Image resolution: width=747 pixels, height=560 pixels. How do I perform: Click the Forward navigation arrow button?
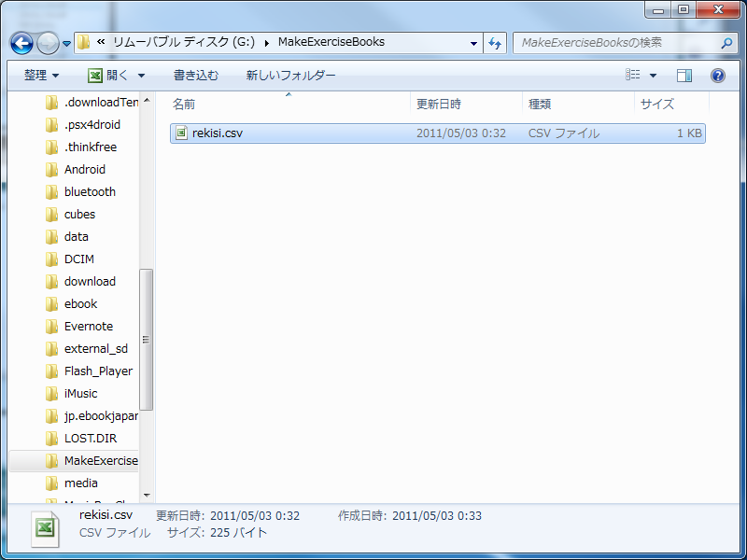coord(48,43)
